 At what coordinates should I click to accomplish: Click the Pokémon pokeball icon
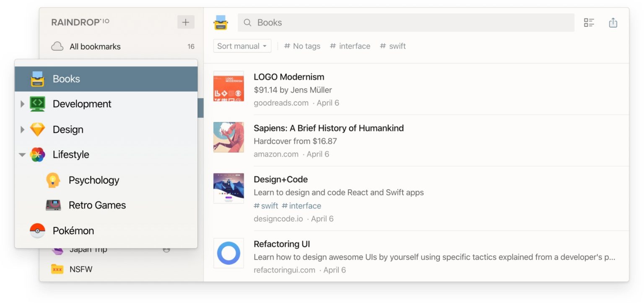(37, 230)
